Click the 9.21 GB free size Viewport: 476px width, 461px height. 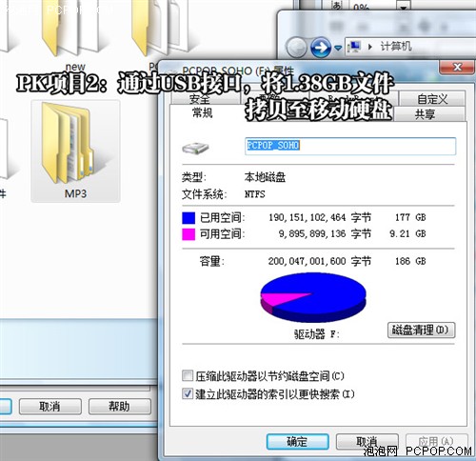pyautogui.click(x=407, y=234)
